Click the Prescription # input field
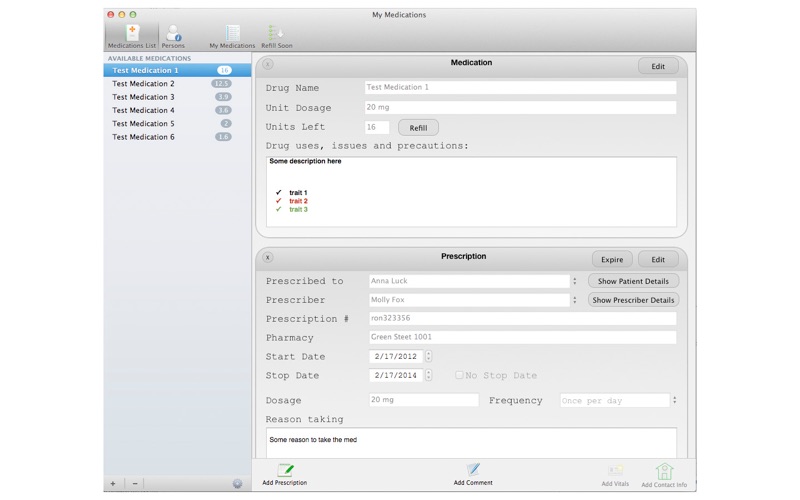 click(x=522, y=319)
